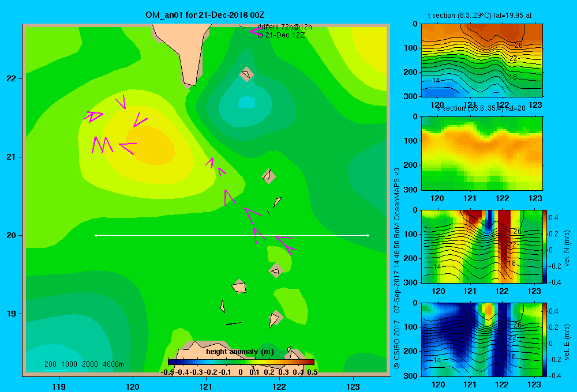
Task: Click the "26" contour label in temperature section
Action: (519, 45)
